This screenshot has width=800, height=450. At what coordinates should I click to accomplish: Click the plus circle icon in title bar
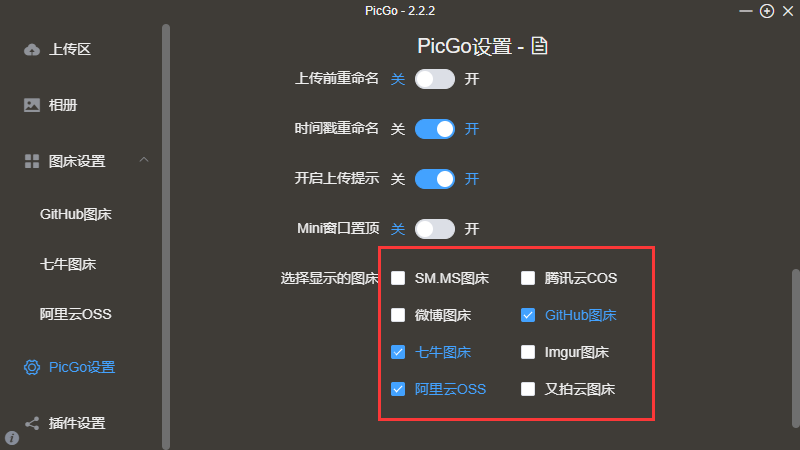(767, 11)
